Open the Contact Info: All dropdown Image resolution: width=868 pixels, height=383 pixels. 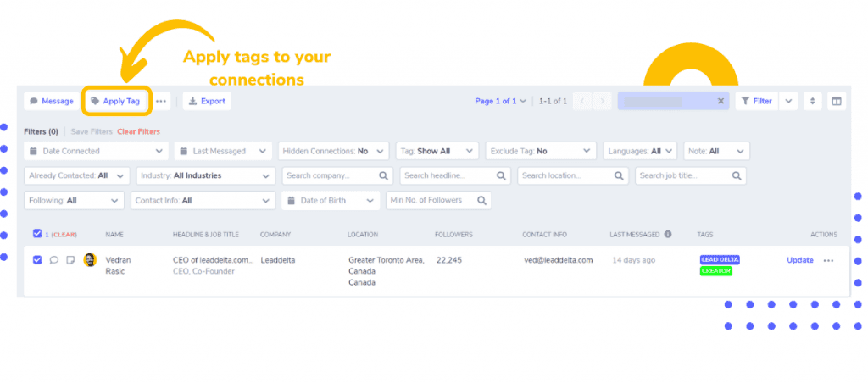203,200
